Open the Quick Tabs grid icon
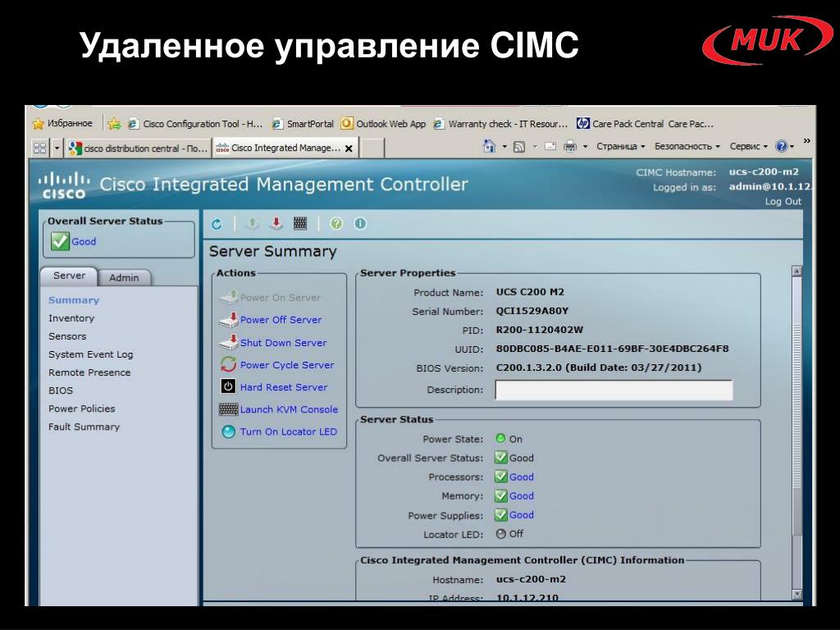The width and height of the screenshot is (840, 630). click(x=39, y=148)
